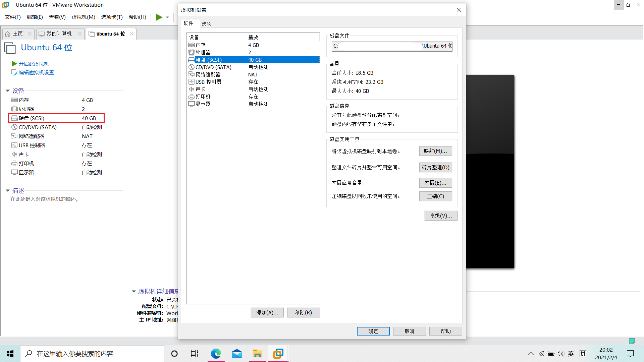Screen dimensions: 644x362
Task: Click the green power-on toolbar button
Action: coord(159,17)
